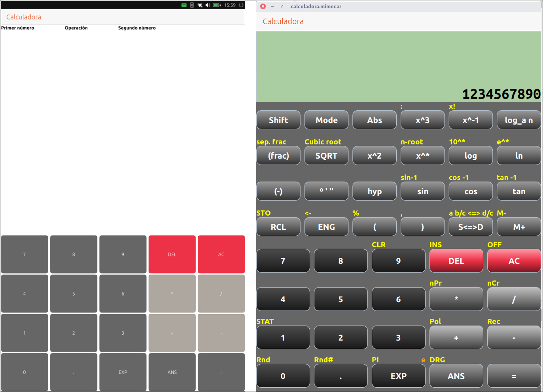The image size is (543, 392).
Task: Tap the cos button
Action: pos(471,191)
